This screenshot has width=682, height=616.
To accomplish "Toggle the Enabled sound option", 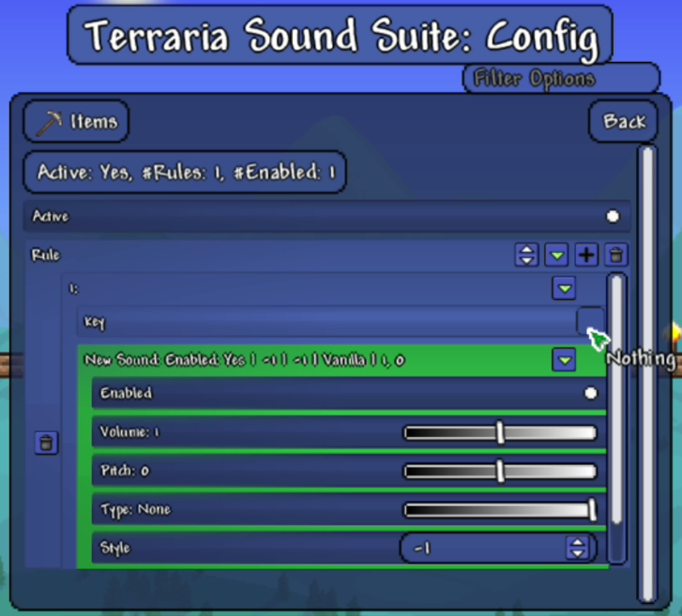I will point(591,394).
